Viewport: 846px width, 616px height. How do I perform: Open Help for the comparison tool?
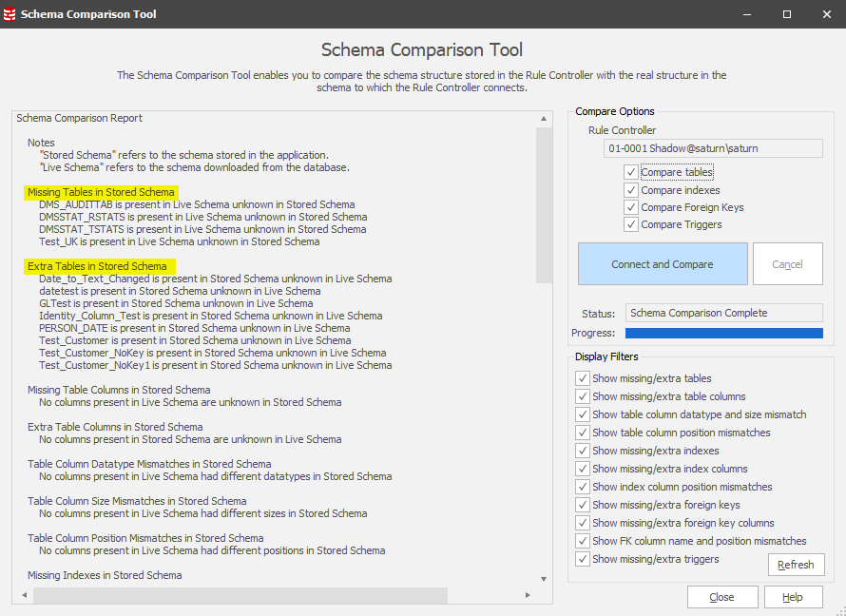793,597
